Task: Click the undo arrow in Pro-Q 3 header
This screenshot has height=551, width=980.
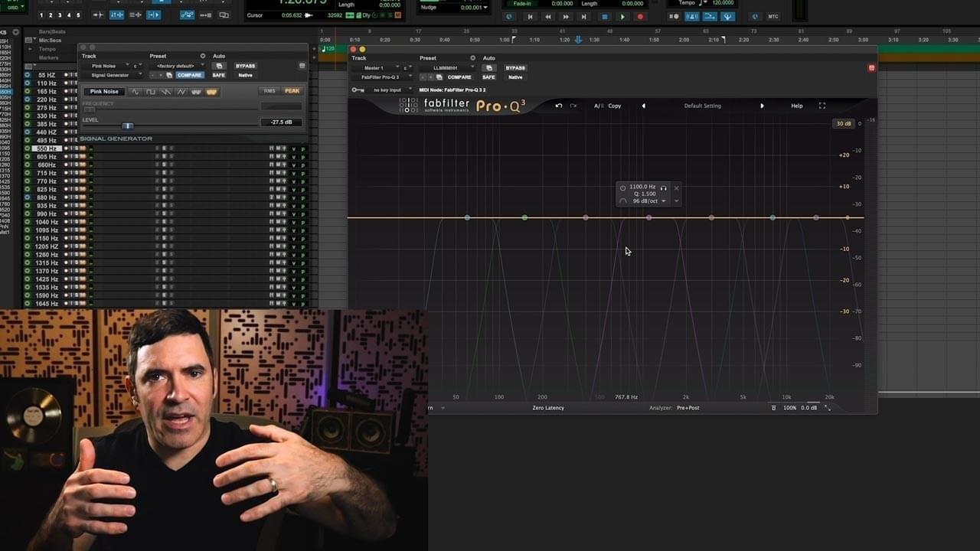Action: [x=558, y=106]
